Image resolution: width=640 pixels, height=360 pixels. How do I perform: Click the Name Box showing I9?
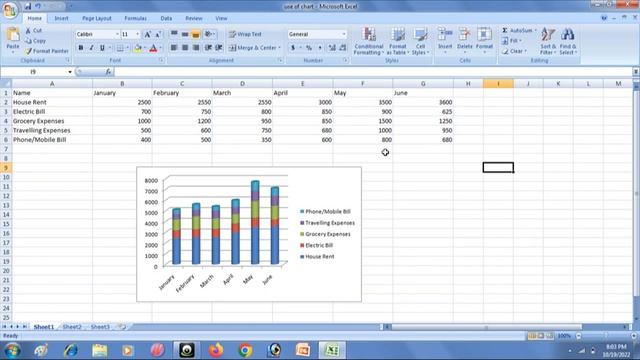coord(33,72)
